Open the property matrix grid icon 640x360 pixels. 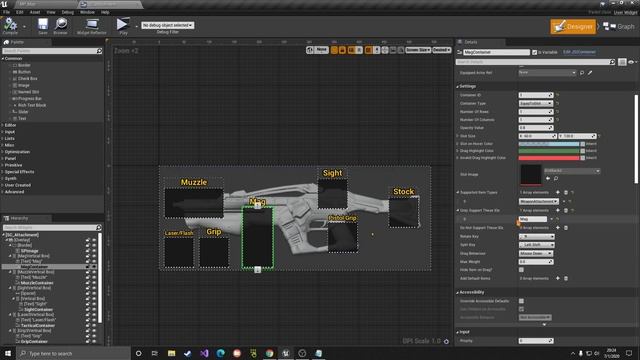[x=622, y=62]
